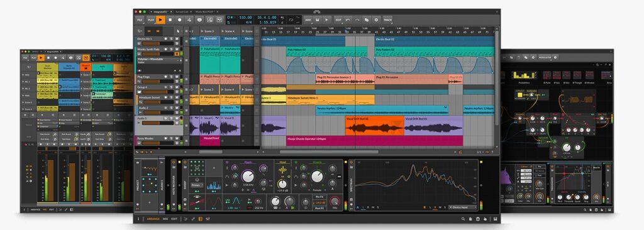Mute the Rusty Rhodes track
The image size is (644, 230).
coord(177,138)
